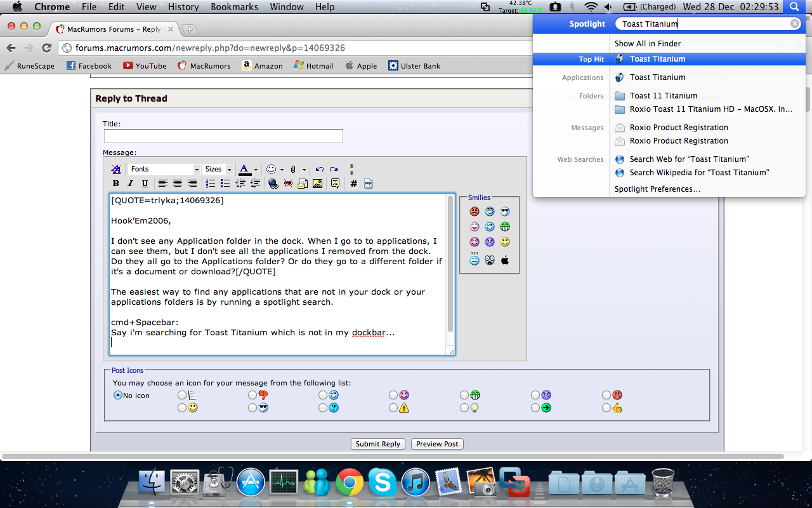
Task: Click Insert Email Link icon
Action: pyautogui.click(x=303, y=184)
